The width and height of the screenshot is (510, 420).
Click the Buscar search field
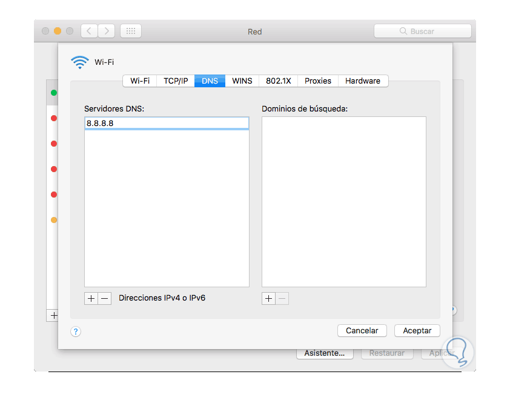click(423, 32)
